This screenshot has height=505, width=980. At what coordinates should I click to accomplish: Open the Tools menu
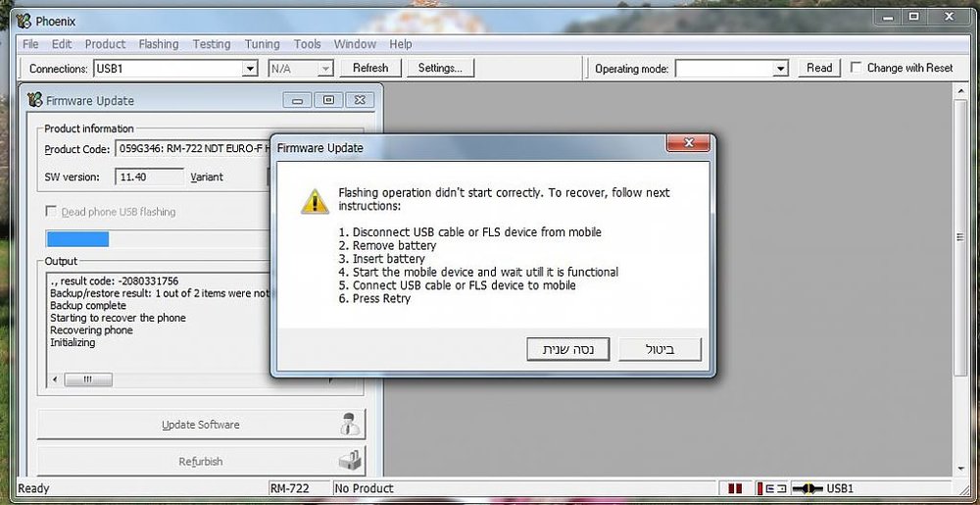click(307, 44)
